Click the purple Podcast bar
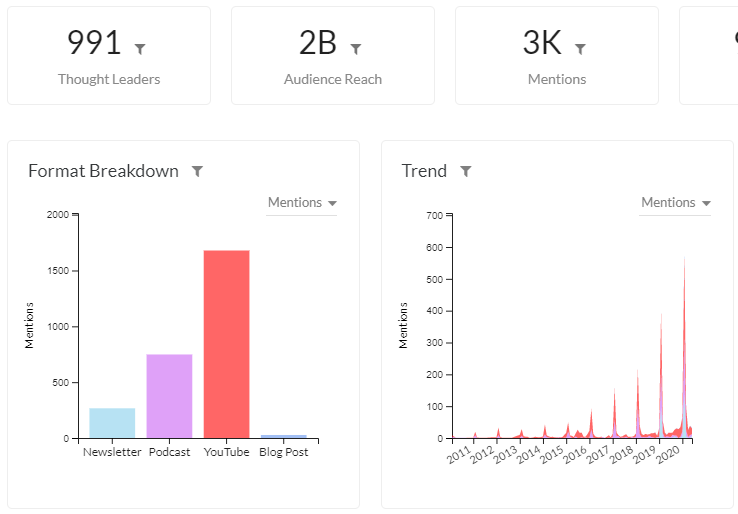 point(169,396)
